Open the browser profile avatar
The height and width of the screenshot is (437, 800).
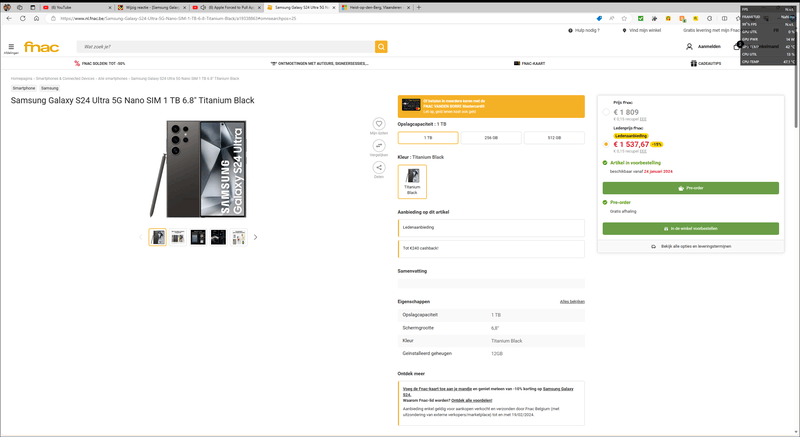click(x=7, y=8)
